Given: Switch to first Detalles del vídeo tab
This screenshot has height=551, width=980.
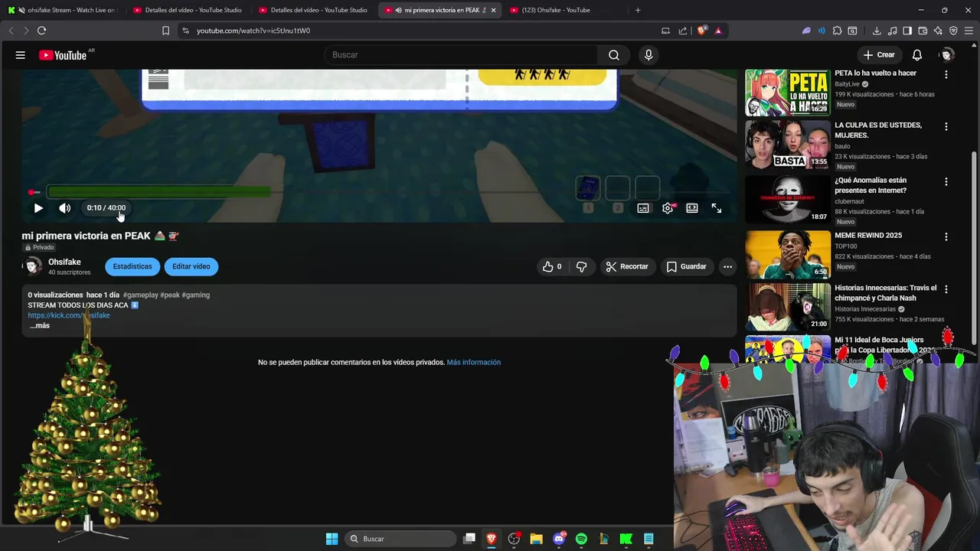Looking at the screenshot, I should coord(188,10).
